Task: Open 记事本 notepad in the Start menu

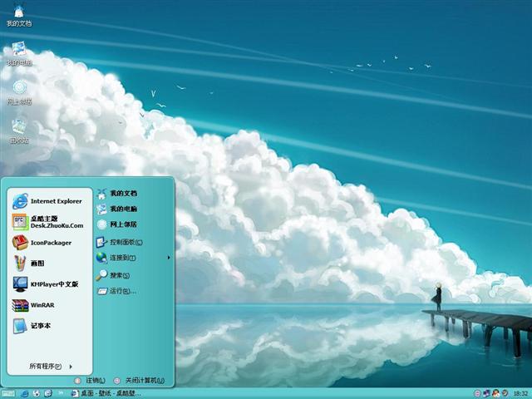Action: click(x=32, y=326)
